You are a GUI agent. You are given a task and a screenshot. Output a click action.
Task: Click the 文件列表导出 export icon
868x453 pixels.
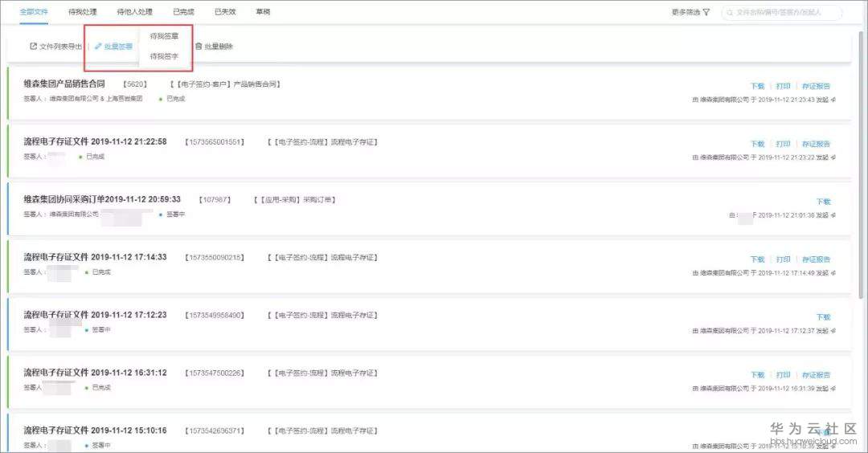33,47
